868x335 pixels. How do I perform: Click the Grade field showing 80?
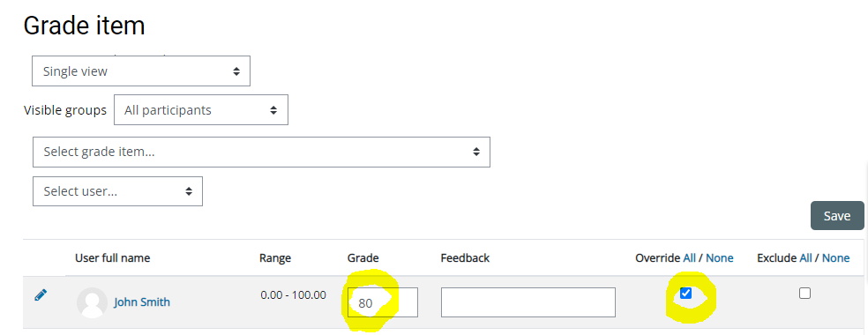click(383, 302)
